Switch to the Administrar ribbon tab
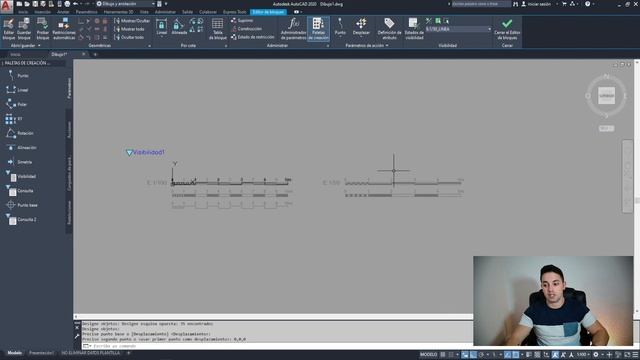Screen dimensions: 640x360 [x=165, y=12]
